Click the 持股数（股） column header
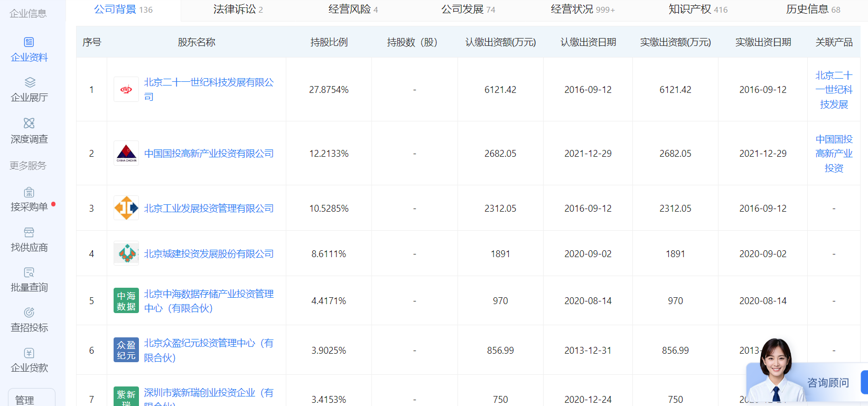 (414, 42)
